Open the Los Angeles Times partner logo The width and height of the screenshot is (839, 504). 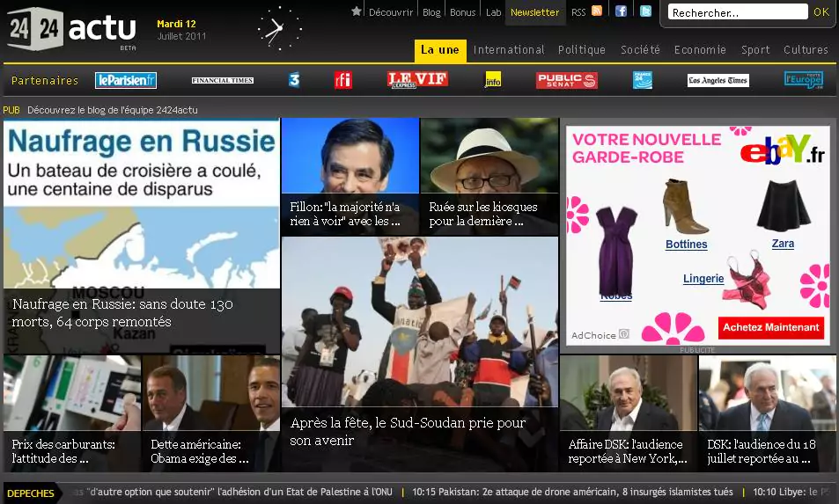pyautogui.click(x=718, y=80)
